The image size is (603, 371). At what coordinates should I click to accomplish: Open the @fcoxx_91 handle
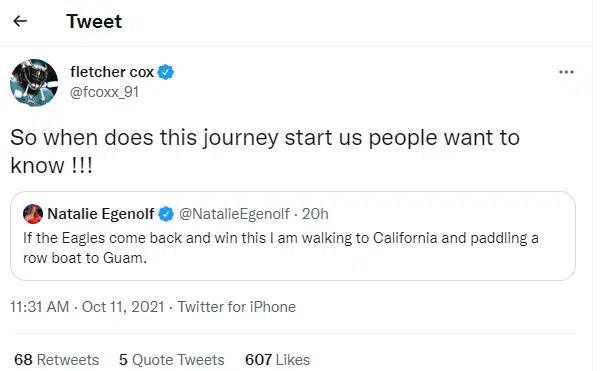[104, 92]
